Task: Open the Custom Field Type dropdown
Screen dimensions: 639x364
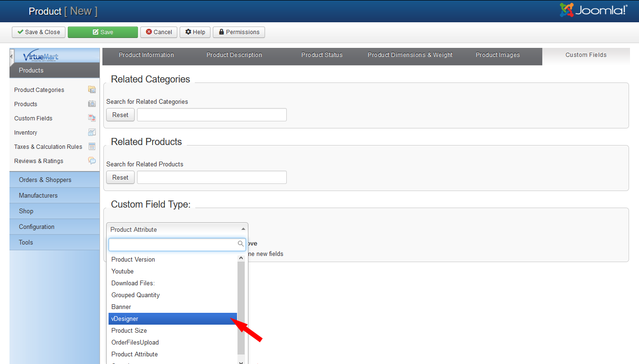Action: [177, 229]
